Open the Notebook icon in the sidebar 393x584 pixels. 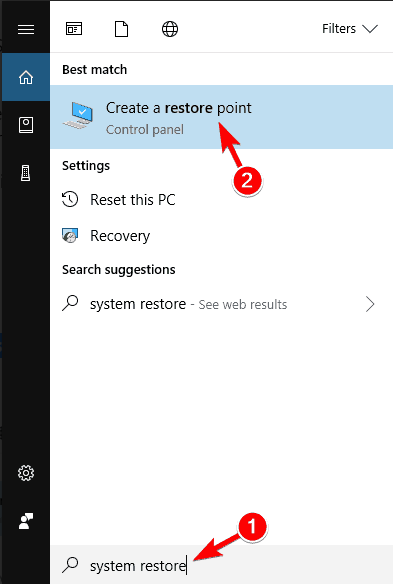[26, 125]
